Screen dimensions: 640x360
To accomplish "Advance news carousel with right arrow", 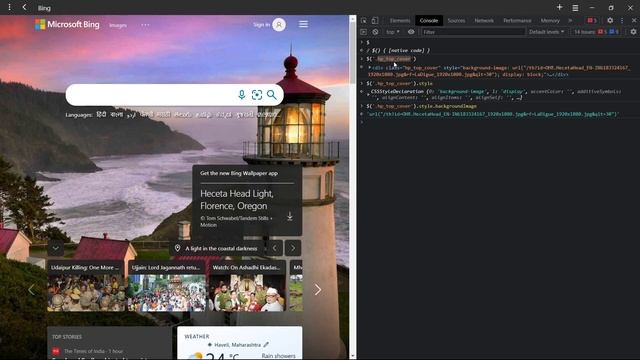I will [x=318, y=290].
